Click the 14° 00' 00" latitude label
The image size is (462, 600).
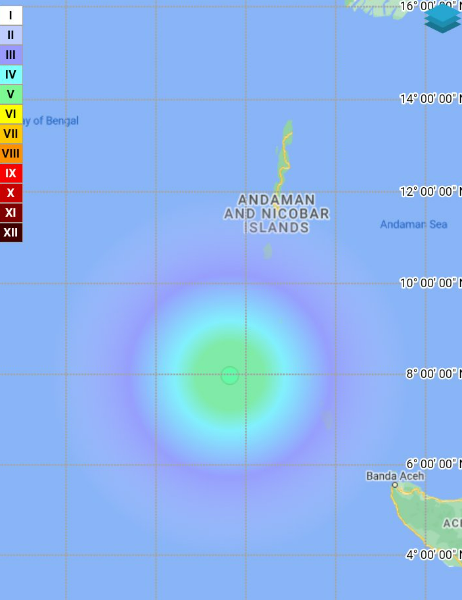(431, 99)
